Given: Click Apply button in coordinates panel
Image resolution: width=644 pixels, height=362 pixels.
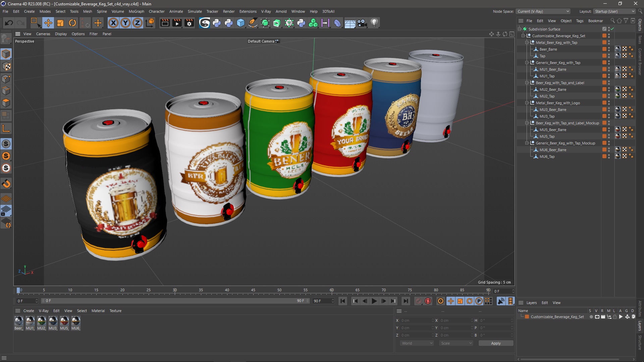Looking at the screenshot, I should (495, 343).
